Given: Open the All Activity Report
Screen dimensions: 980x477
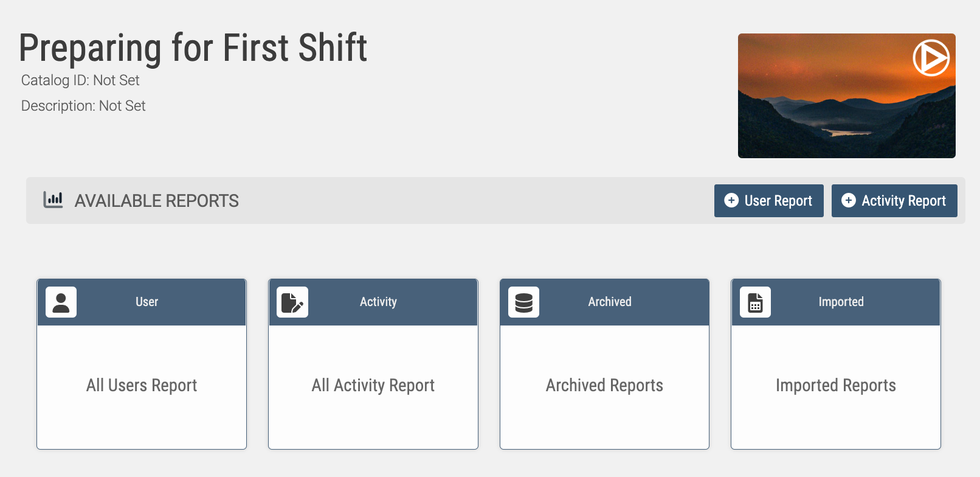Looking at the screenshot, I should coord(373,386).
